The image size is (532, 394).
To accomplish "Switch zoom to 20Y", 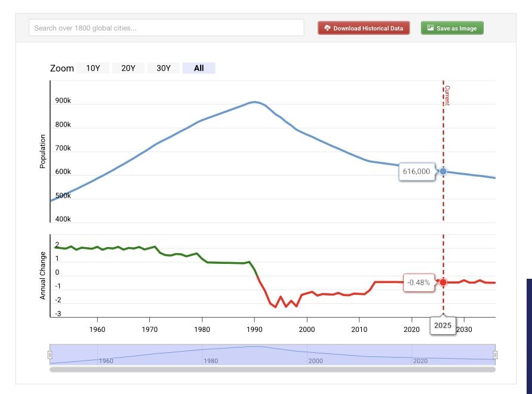I will click(x=128, y=68).
